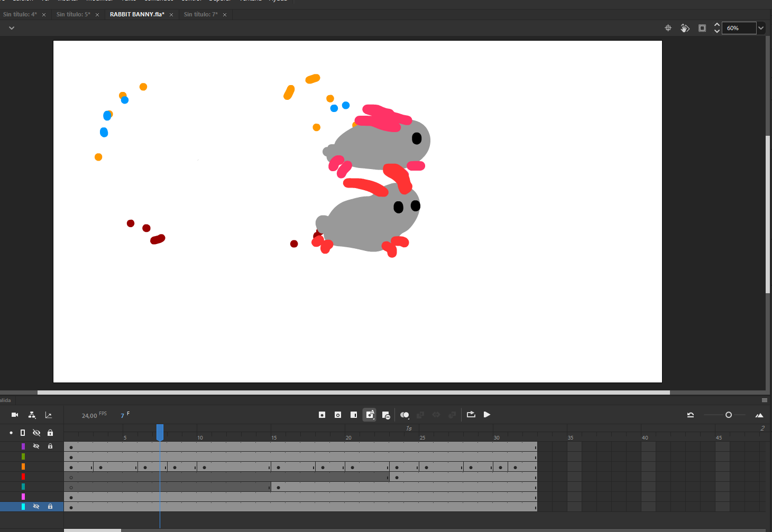Show the layer parenting view icon

pos(32,415)
